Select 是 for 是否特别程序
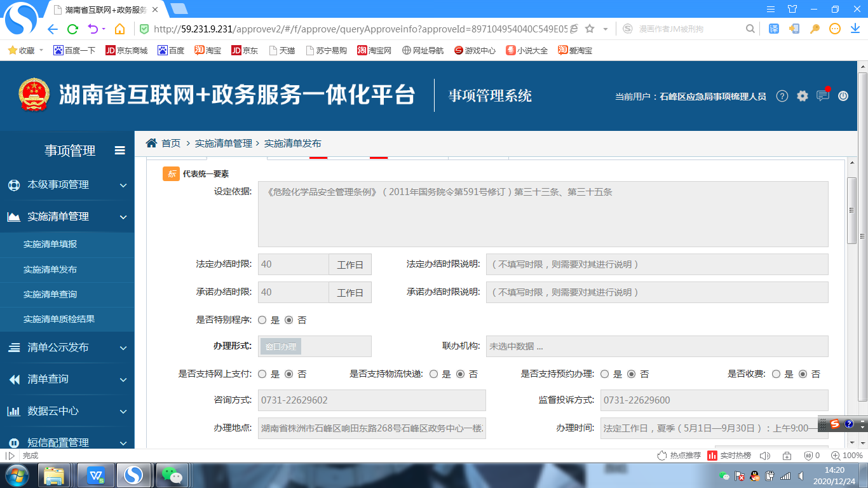 pos(262,320)
